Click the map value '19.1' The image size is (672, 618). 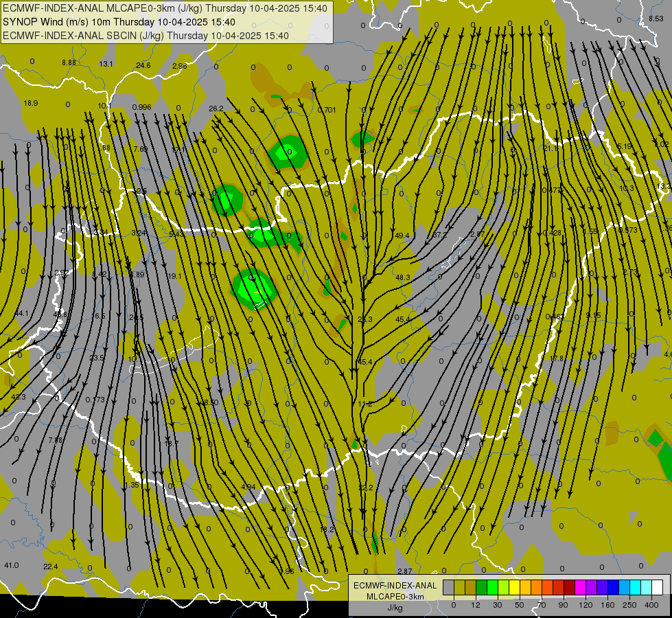[x=174, y=276]
